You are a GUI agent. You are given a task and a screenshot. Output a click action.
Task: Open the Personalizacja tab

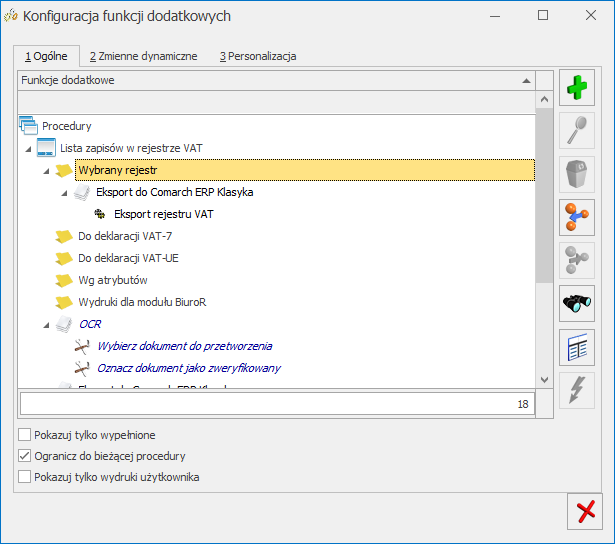[x=258, y=56]
